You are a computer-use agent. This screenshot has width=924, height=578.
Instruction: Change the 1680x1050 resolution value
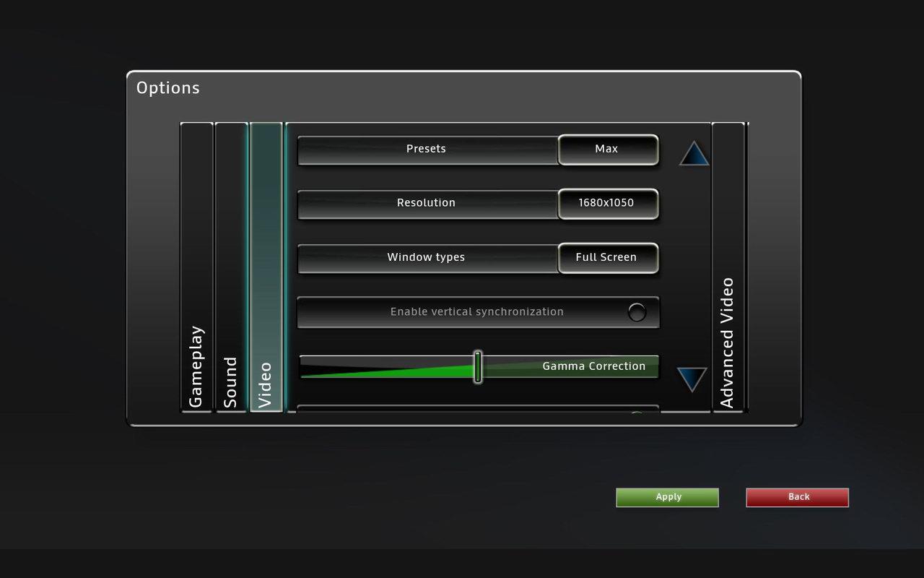pos(608,204)
